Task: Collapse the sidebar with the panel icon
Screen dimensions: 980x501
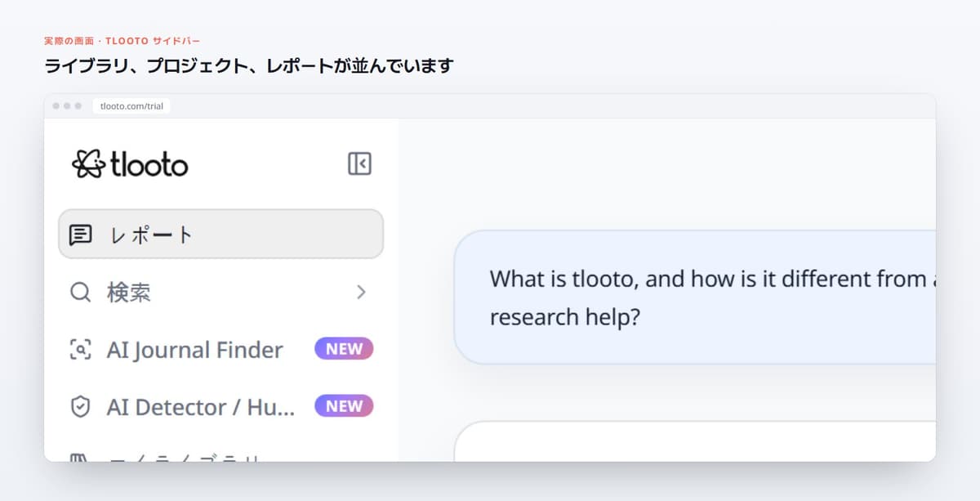Action: [x=359, y=163]
